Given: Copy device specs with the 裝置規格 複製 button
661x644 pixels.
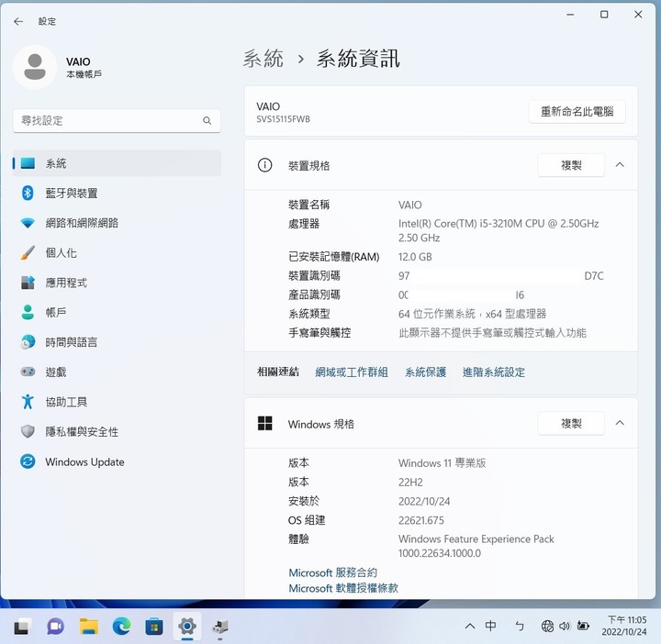Looking at the screenshot, I should (571, 165).
